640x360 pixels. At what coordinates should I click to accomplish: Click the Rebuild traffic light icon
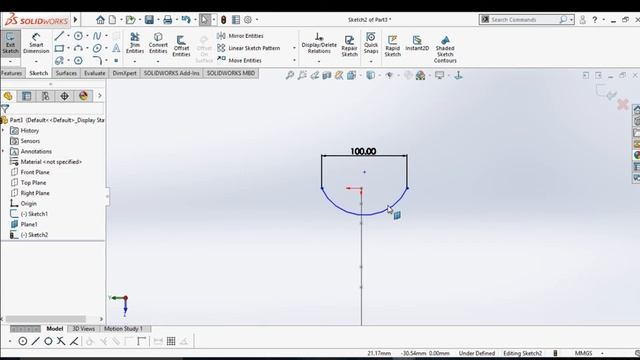coord(223,20)
